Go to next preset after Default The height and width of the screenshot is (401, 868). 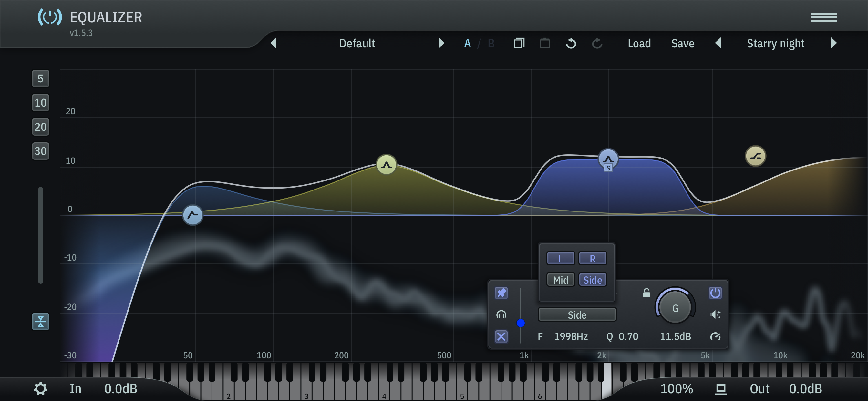pyautogui.click(x=441, y=43)
